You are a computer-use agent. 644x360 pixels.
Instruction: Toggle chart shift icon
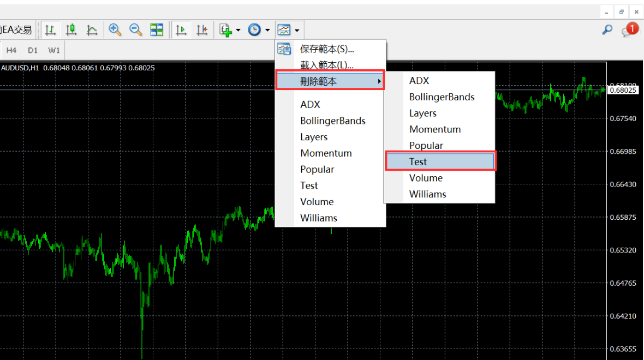pos(202,30)
